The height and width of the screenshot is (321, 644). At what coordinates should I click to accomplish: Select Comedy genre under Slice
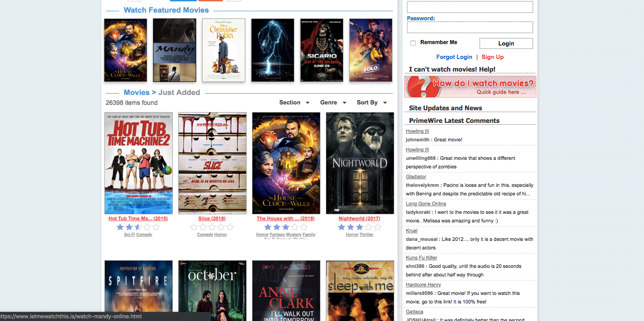[x=205, y=235]
